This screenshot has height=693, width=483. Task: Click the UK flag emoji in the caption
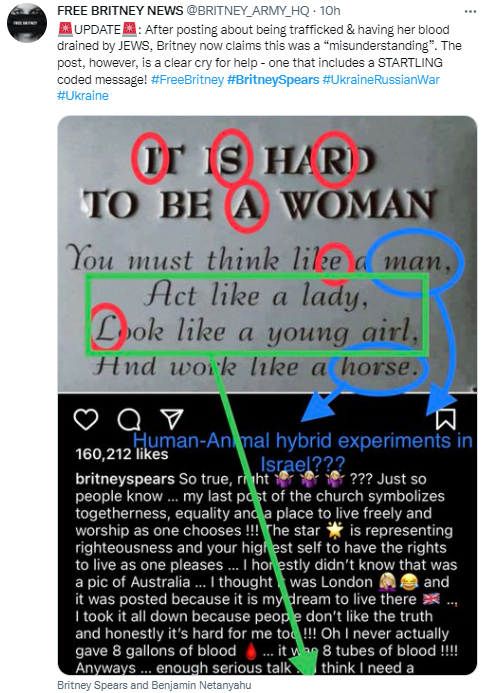tap(431, 599)
